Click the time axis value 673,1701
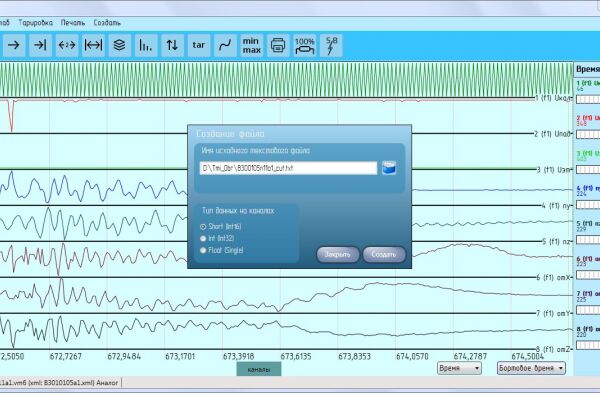 tap(180, 357)
